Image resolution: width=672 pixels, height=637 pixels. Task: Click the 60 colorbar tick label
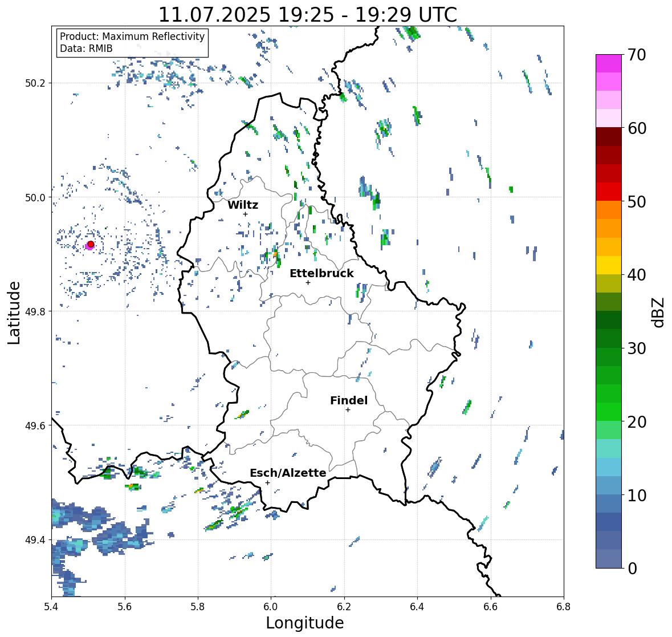637,128
